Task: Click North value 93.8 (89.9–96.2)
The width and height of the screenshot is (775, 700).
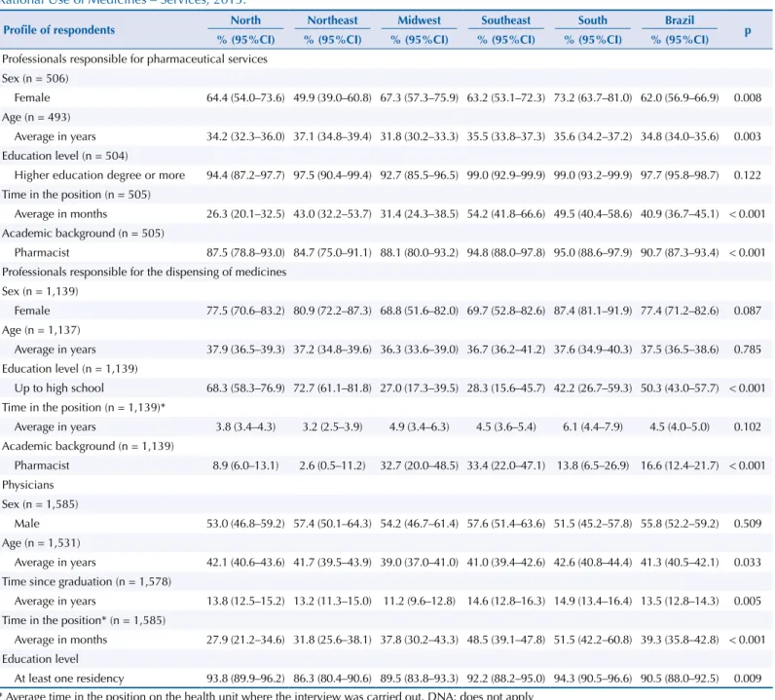Action: (x=245, y=679)
